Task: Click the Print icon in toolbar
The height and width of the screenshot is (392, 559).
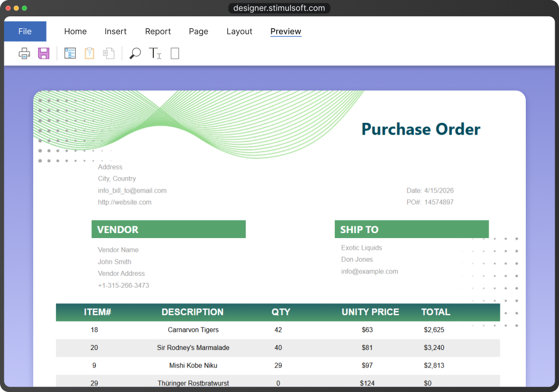Action: (x=24, y=54)
